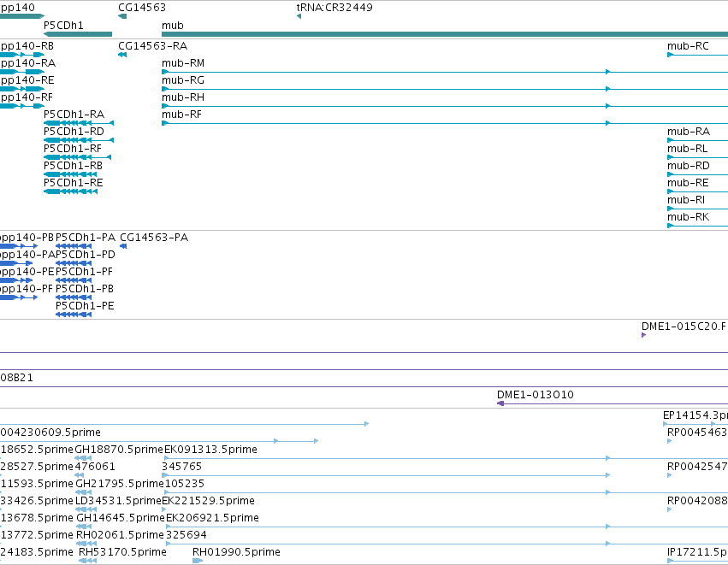Click EST EK221529.5prime label
The width and height of the screenshot is (728, 565).
208,501
